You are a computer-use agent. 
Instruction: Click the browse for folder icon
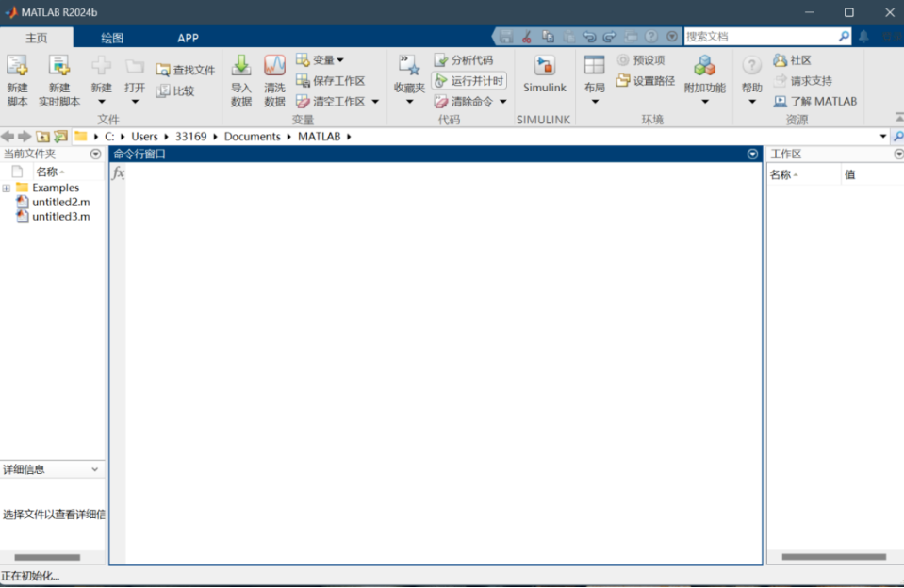(60, 136)
